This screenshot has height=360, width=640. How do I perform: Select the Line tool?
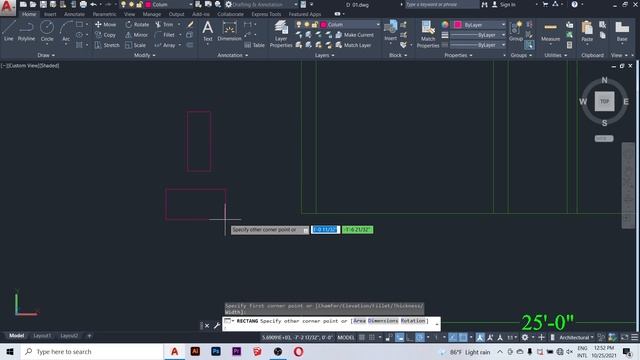pyautogui.click(x=9, y=31)
